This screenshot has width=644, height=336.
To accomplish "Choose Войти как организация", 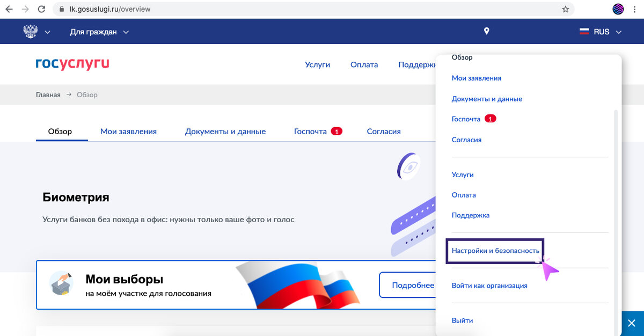I will pyautogui.click(x=489, y=286).
